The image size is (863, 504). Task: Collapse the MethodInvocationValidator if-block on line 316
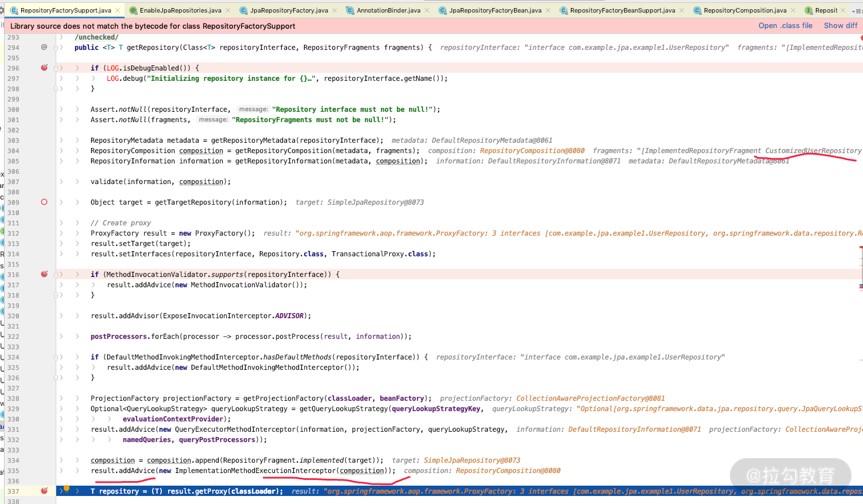[x=56, y=275]
